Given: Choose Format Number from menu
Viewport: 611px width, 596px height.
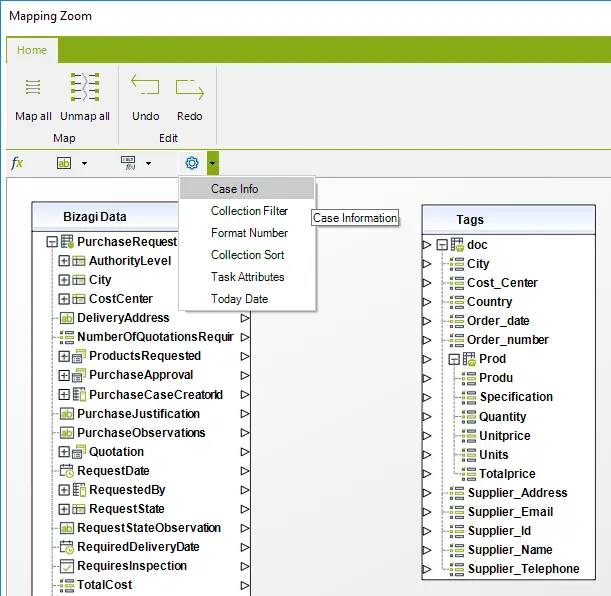Looking at the screenshot, I should point(247,233).
